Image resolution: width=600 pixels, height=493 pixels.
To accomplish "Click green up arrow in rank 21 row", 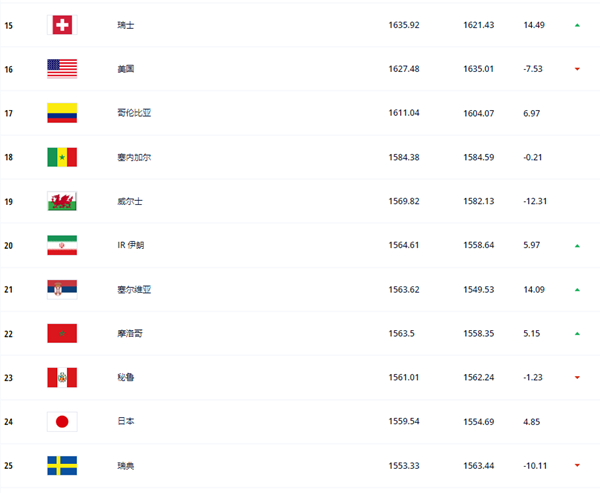I will coord(577,290).
